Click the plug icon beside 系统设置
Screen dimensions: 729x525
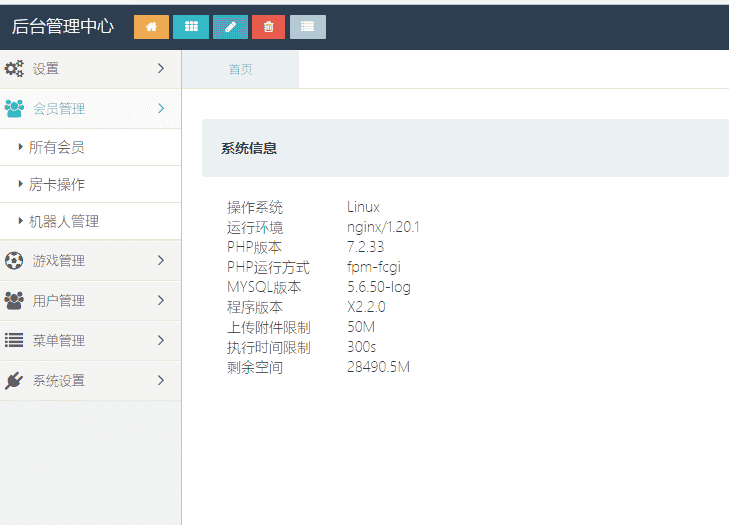point(14,381)
